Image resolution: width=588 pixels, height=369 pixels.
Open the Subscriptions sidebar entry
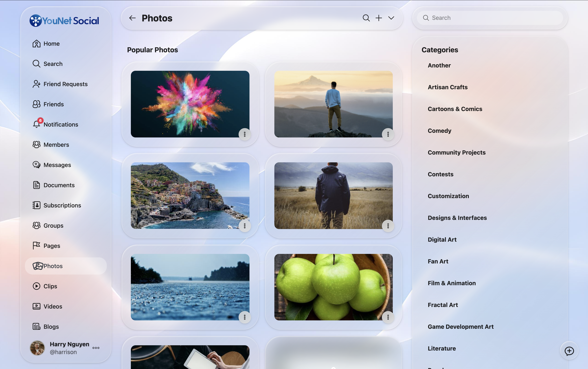click(57, 205)
